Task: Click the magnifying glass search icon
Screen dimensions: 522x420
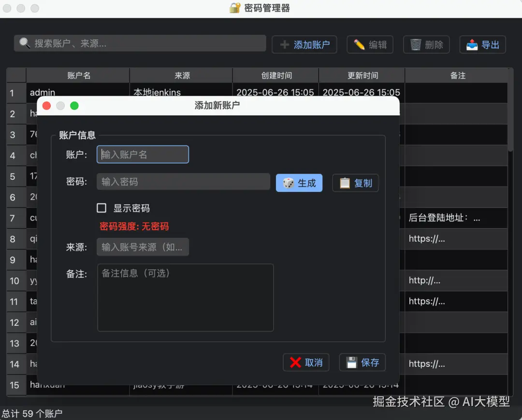Action: click(25, 43)
